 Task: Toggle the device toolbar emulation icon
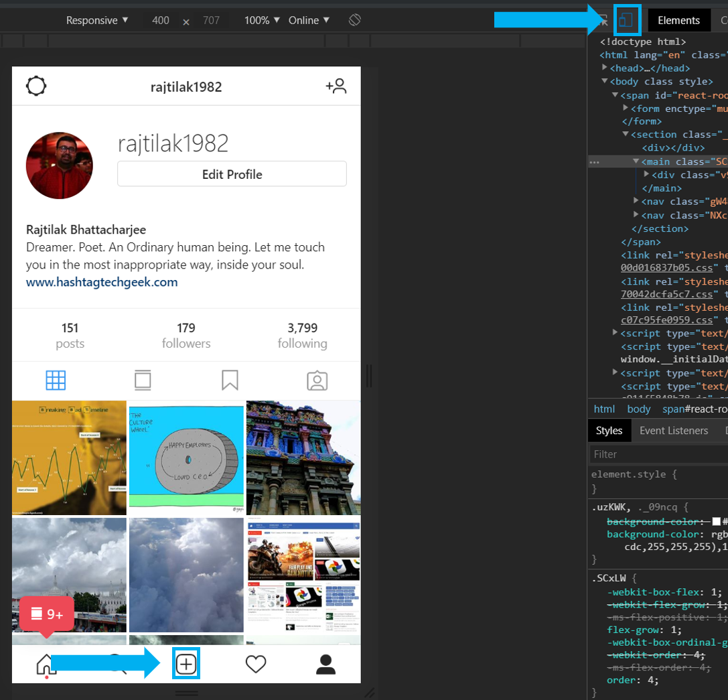tap(627, 19)
